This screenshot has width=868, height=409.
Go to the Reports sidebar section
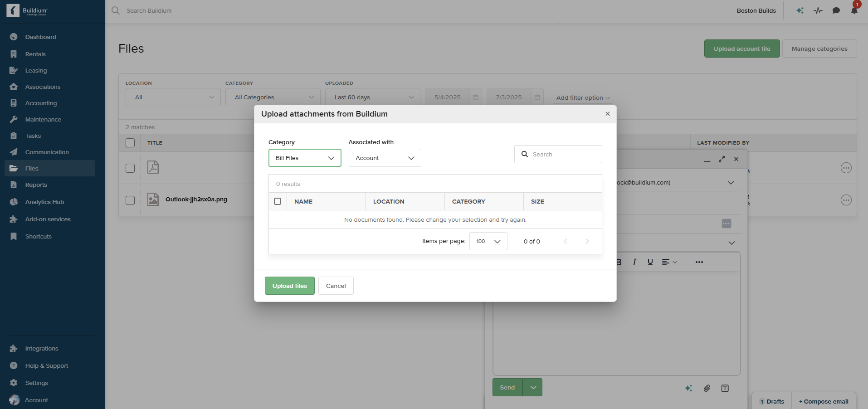tap(36, 185)
